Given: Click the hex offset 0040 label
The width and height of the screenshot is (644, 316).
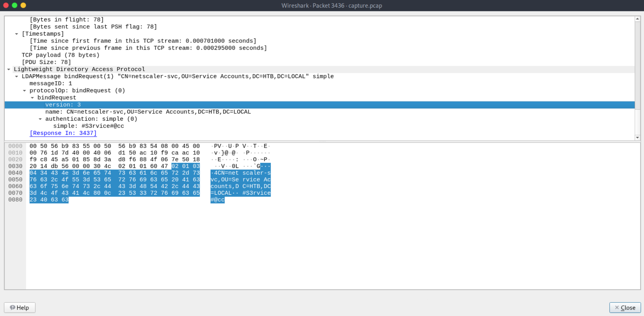Looking at the screenshot, I should [15, 173].
